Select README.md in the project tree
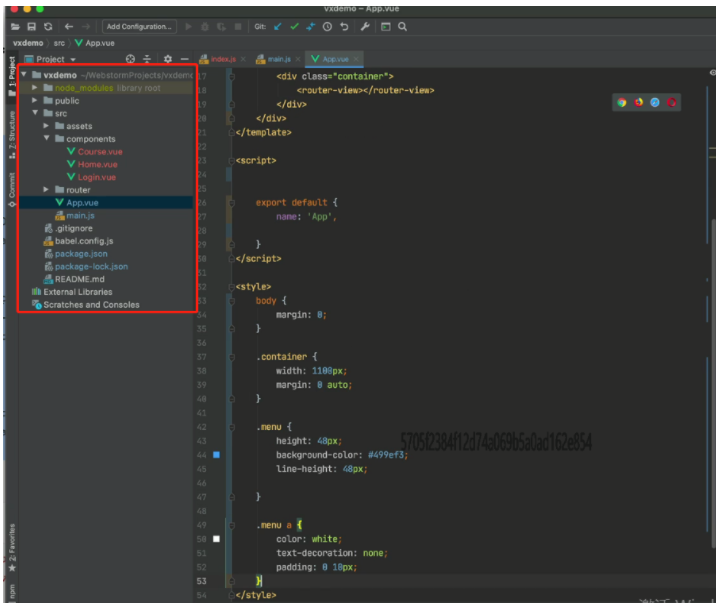Viewport: 716px width, 605px height. tap(79, 279)
